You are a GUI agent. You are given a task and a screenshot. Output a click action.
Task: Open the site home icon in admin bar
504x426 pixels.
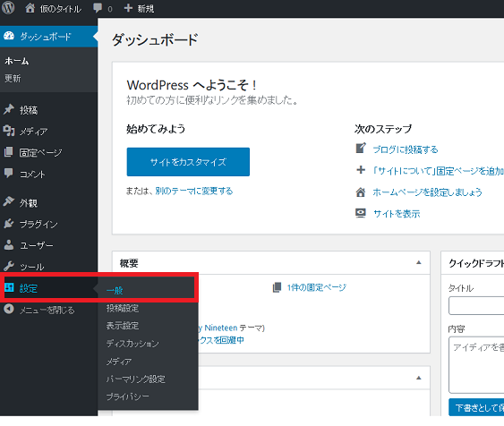pyautogui.click(x=30, y=8)
